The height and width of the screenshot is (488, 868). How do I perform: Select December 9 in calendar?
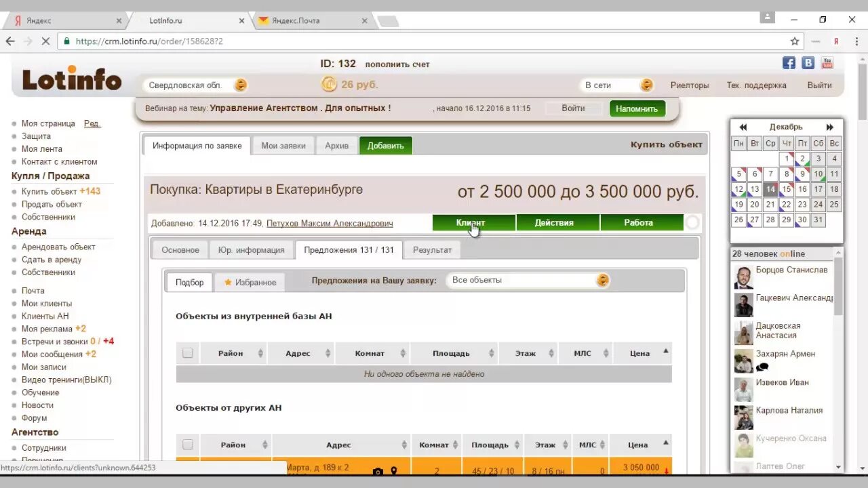coord(802,174)
